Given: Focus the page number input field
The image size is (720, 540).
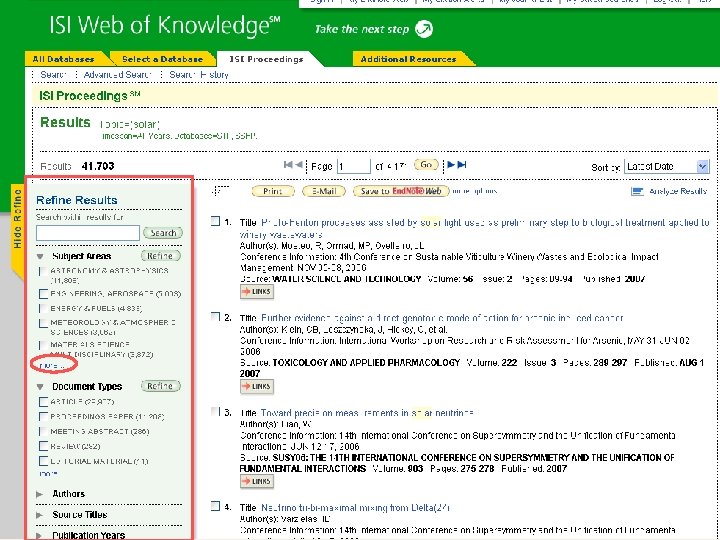Looking at the screenshot, I should 354,166.
